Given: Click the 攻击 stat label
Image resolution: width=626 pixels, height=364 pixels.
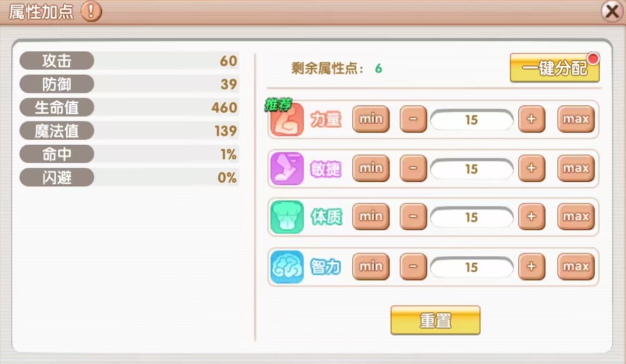Looking at the screenshot, I should [x=57, y=61].
